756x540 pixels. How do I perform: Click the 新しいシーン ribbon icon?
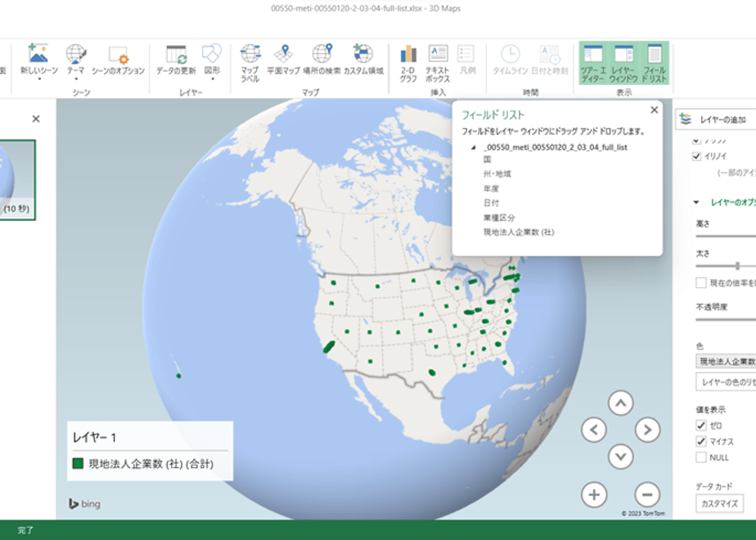click(38, 53)
